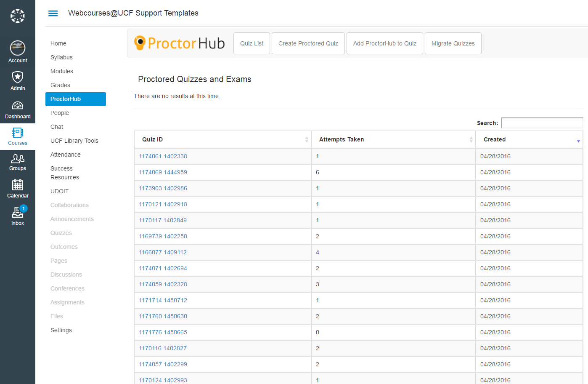Open quiz 1174061 1402338

point(163,156)
